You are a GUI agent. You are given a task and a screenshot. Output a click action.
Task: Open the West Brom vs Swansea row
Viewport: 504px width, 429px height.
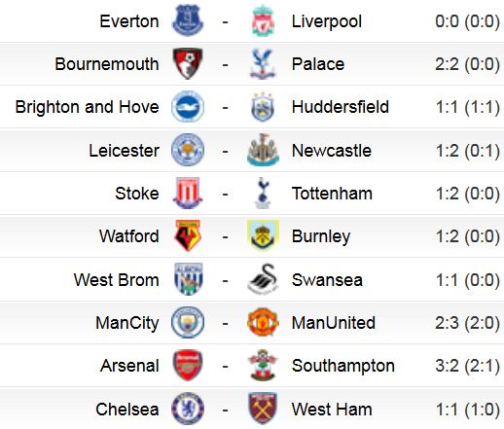coord(252,279)
